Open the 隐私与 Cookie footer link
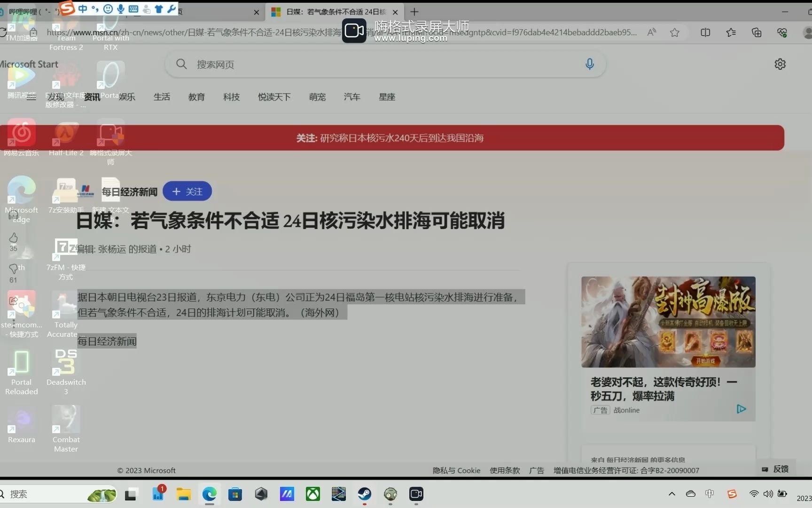Viewport: 812px width, 508px height. [x=456, y=470]
